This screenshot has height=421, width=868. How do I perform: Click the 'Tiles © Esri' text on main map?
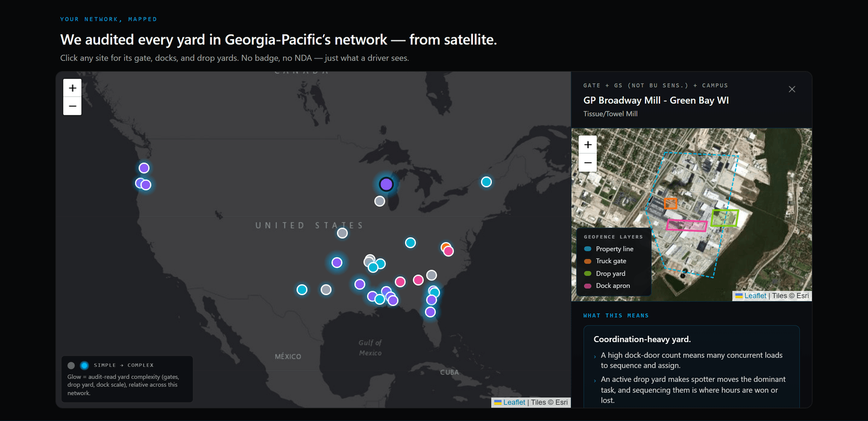click(x=549, y=402)
